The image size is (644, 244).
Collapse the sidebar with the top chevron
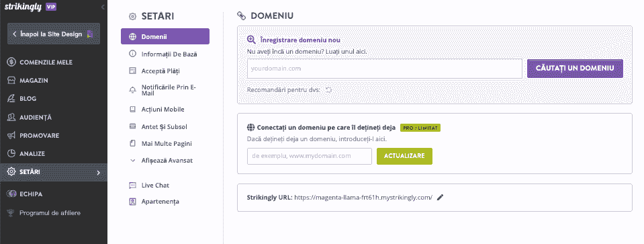tap(103, 7)
